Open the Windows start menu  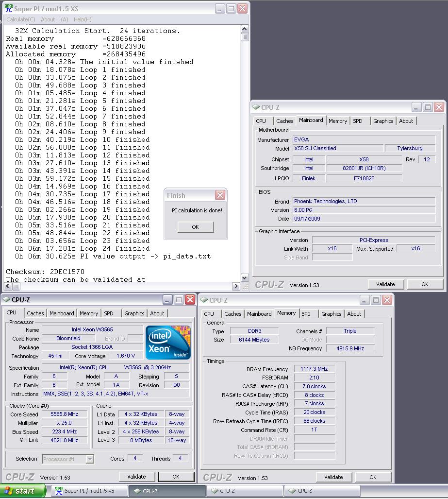pyautogui.click(x=23, y=491)
